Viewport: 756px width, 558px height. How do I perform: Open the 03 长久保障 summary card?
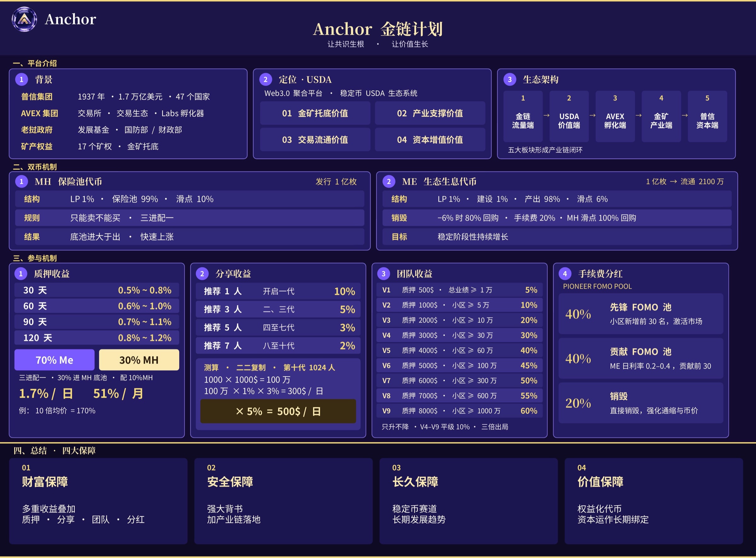coord(469,501)
